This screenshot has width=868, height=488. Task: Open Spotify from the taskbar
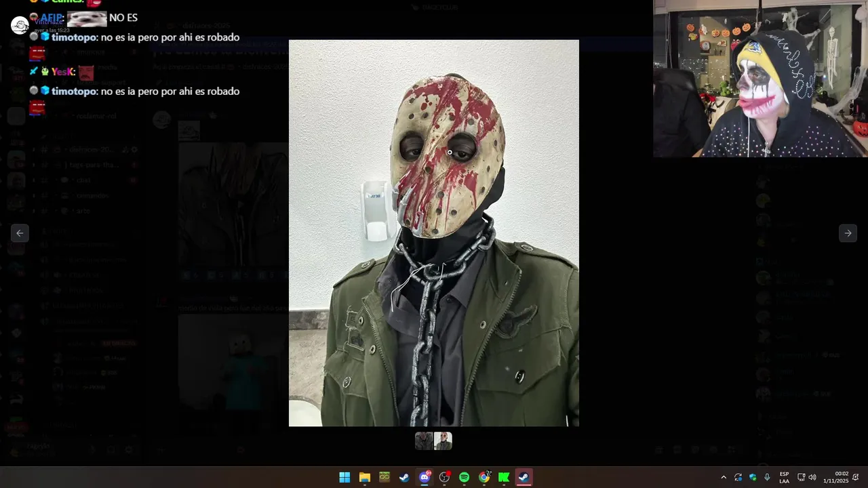tap(464, 477)
